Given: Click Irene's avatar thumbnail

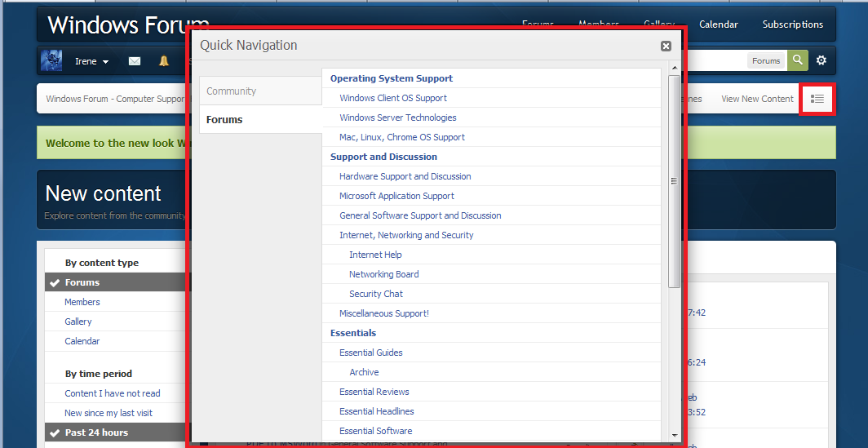Looking at the screenshot, I should point(51,60).
